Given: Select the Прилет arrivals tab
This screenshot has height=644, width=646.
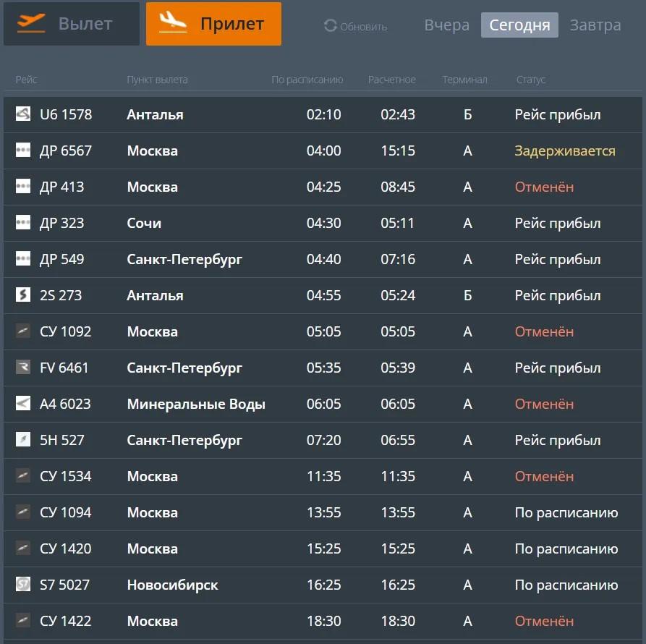Looking at the screenshot, I should 214,24.
